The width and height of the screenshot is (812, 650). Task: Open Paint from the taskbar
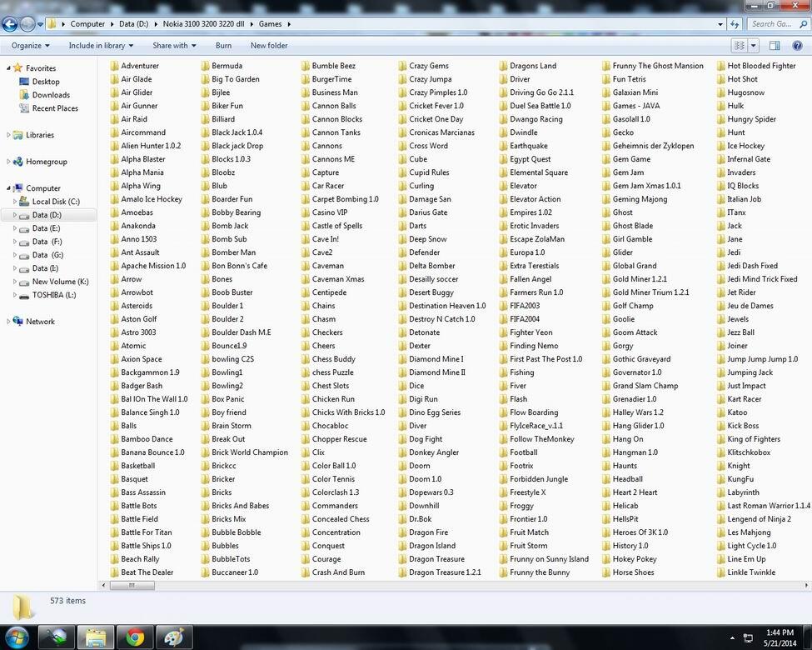click(x=173, y=637)
